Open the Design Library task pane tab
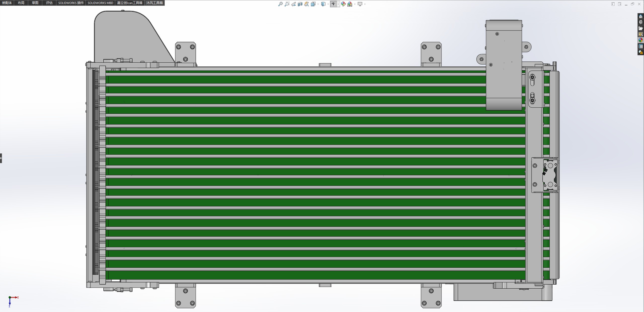Viewport: 644px width, 312px height. coord(640,22)
